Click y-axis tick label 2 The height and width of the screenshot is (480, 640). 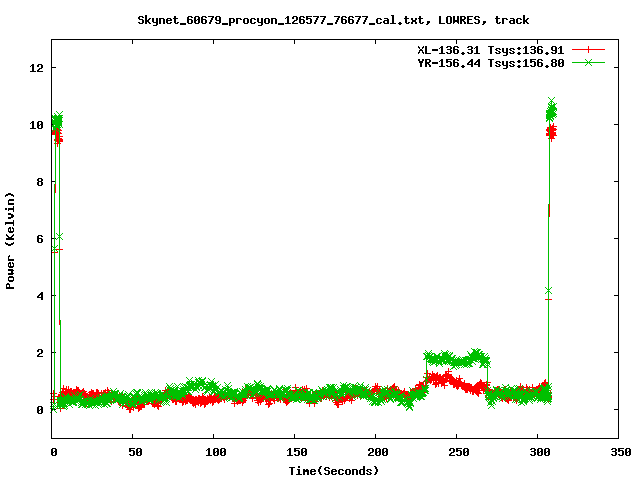(40, 353)
